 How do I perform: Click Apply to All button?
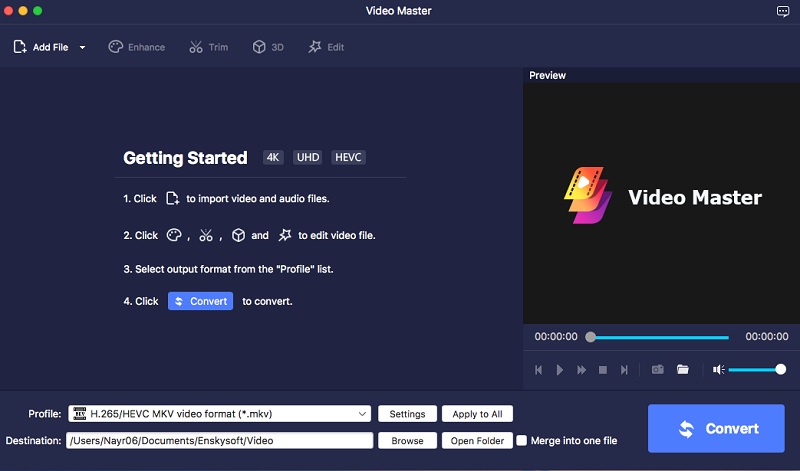click(x=477, y=414)
